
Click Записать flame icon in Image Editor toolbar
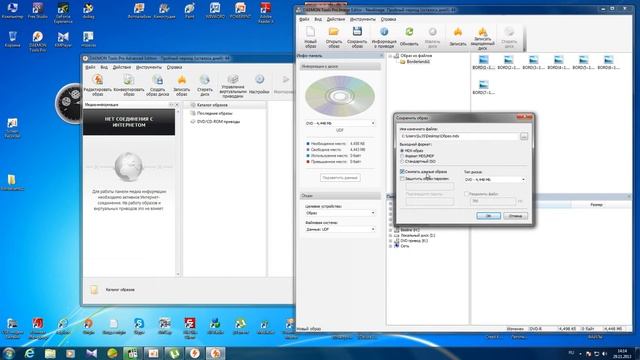click(x=458, y=36)
